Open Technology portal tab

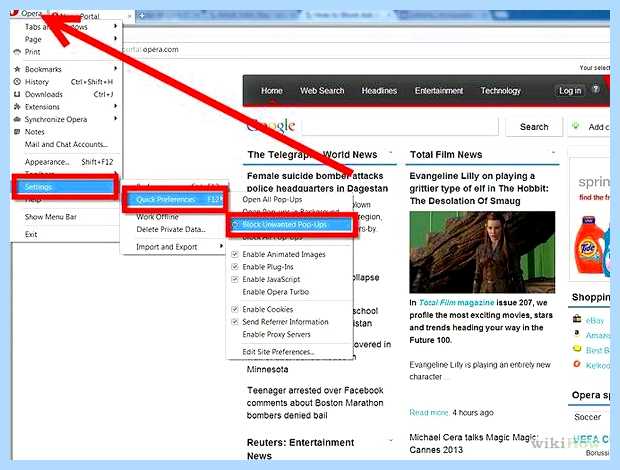click(501, 91)
